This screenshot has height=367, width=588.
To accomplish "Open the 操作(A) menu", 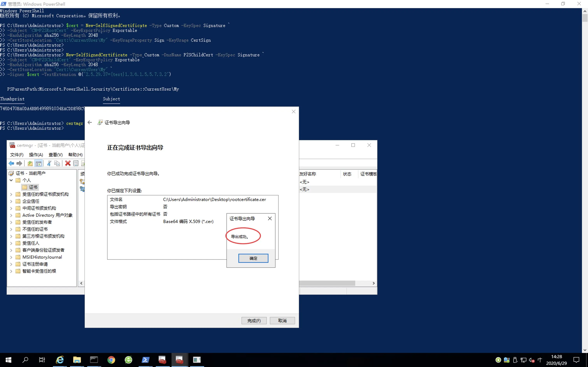I will click(36, 155).
